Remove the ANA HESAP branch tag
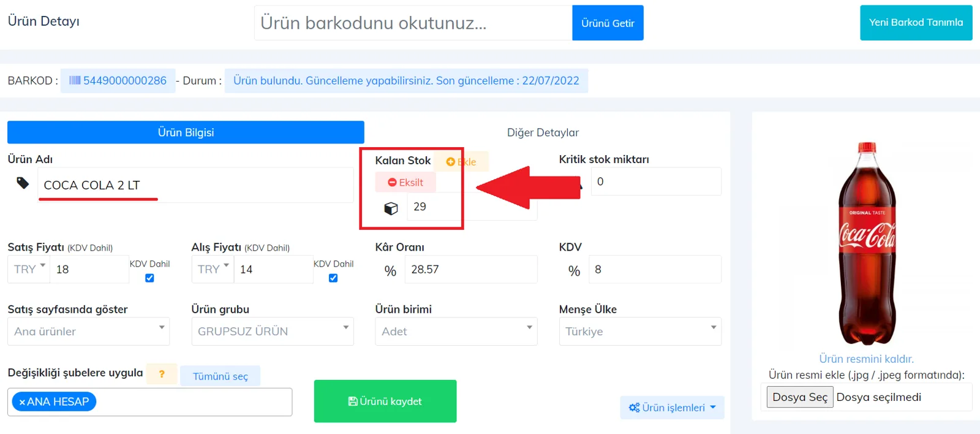 22,402
